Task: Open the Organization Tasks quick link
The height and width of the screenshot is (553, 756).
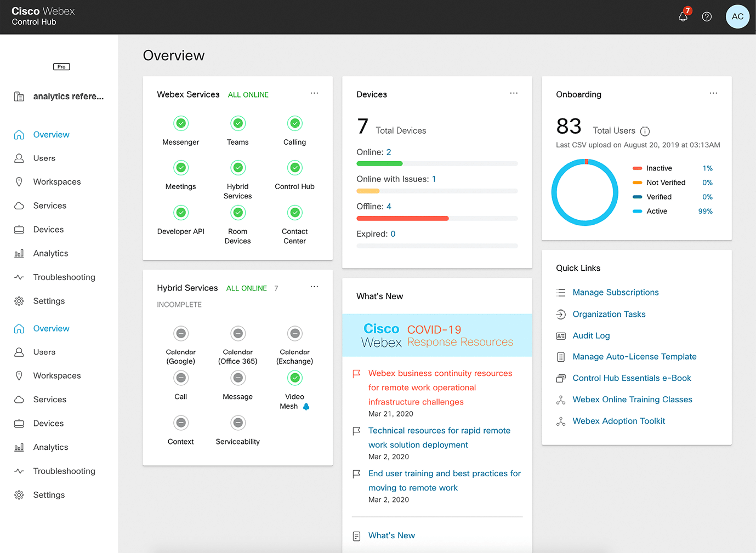Action: coord(609,314)
